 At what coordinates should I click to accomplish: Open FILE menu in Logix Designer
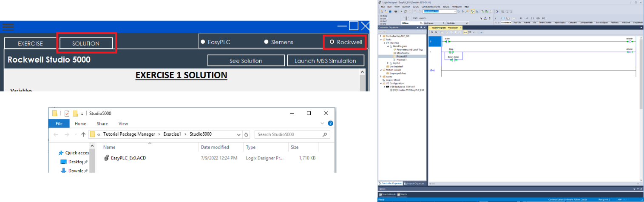coord(383,7)
